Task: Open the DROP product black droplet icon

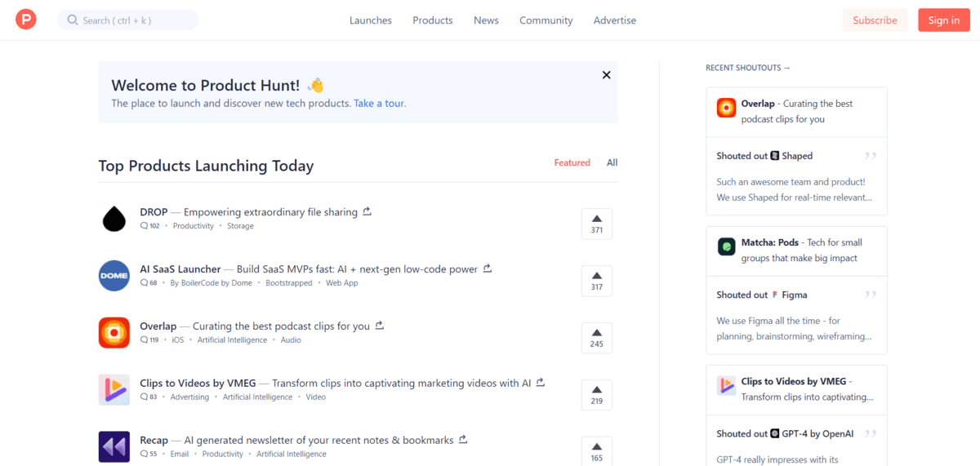Action: point(114,219)
